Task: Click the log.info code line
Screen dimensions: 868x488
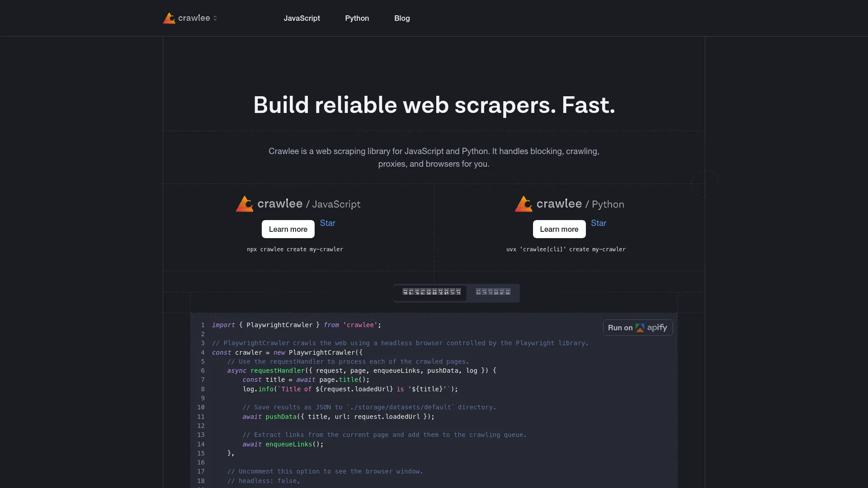Action: pos(350,389)
